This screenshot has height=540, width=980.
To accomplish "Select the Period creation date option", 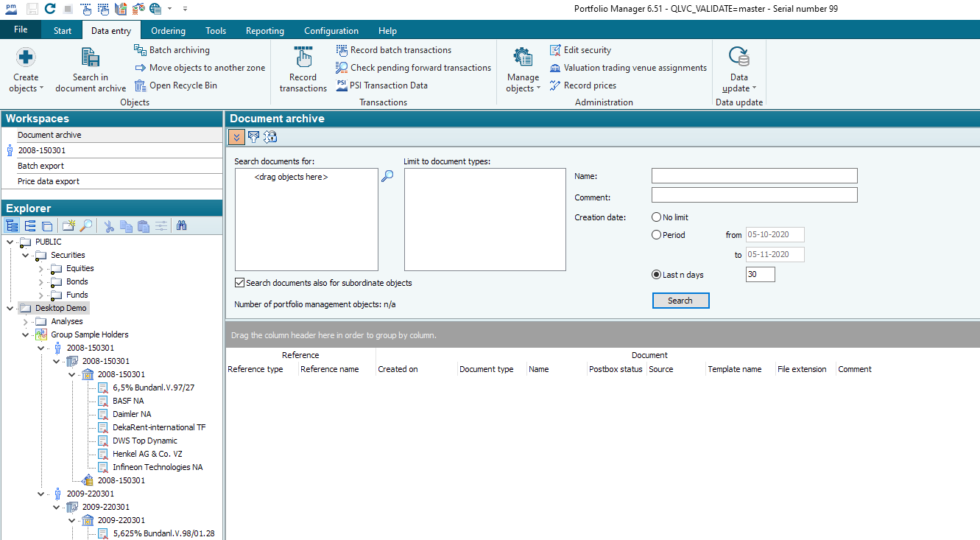I will pyautogui.click(x=656, y=235).
